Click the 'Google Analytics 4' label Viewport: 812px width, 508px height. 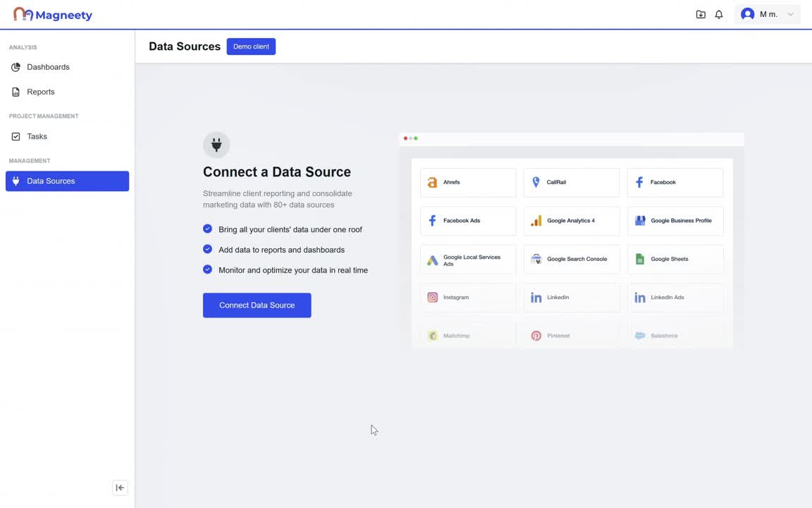[x=571, y=221]
